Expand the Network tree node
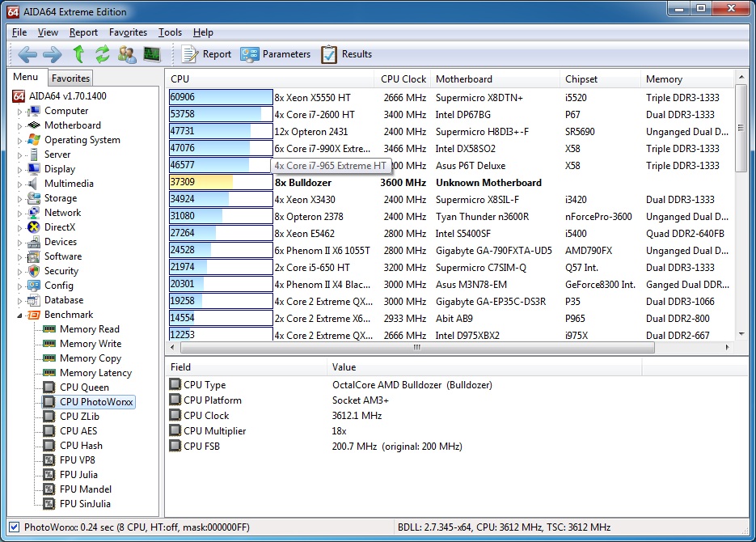The width and height of the screenshot is (756, 542). [19, 213]
